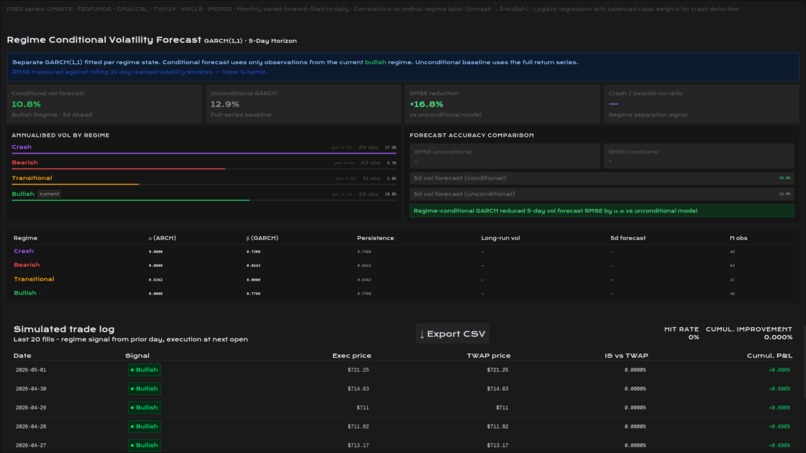Click the Bullish signal badge for 2026-04-29

(x=144, y=407)
